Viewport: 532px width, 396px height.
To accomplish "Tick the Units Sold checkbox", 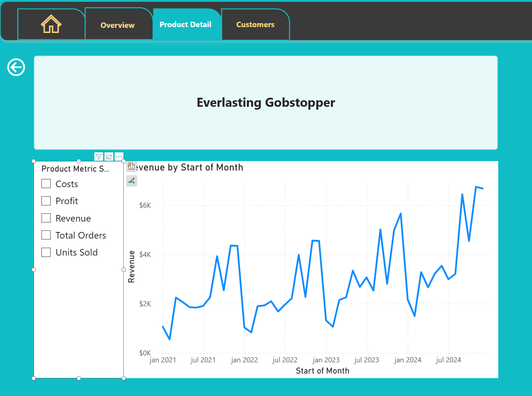I will (46, 252).
